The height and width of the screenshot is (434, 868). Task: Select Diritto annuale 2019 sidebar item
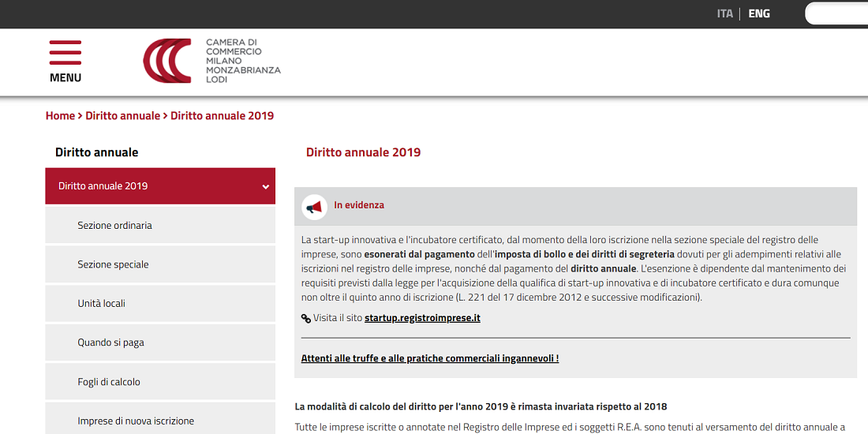point(160,186)
